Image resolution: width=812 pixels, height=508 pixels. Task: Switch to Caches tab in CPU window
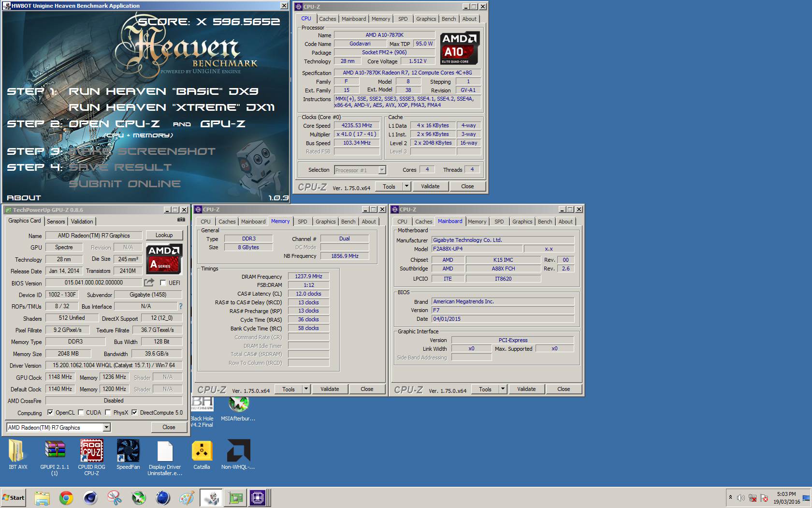pos(327,19)
